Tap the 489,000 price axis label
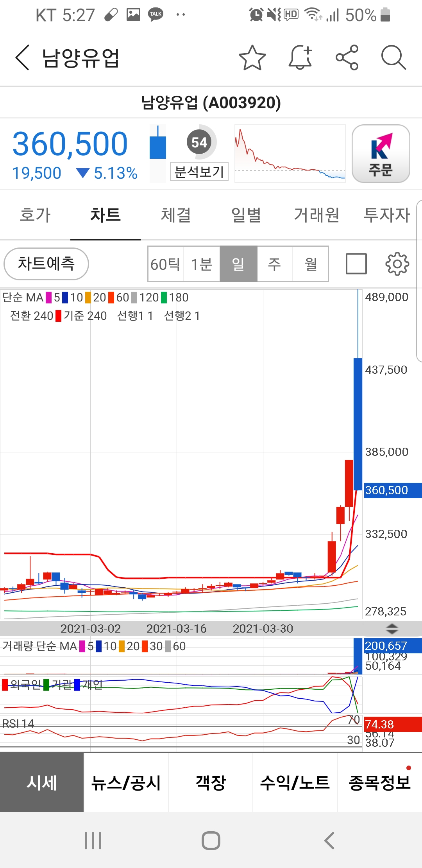 point(387,297)
